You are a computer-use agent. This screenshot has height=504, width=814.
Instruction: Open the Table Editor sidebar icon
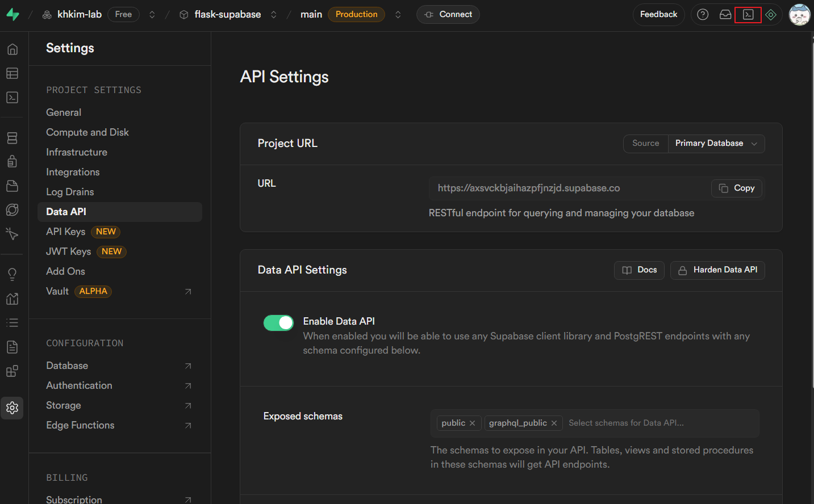(12, 73)
